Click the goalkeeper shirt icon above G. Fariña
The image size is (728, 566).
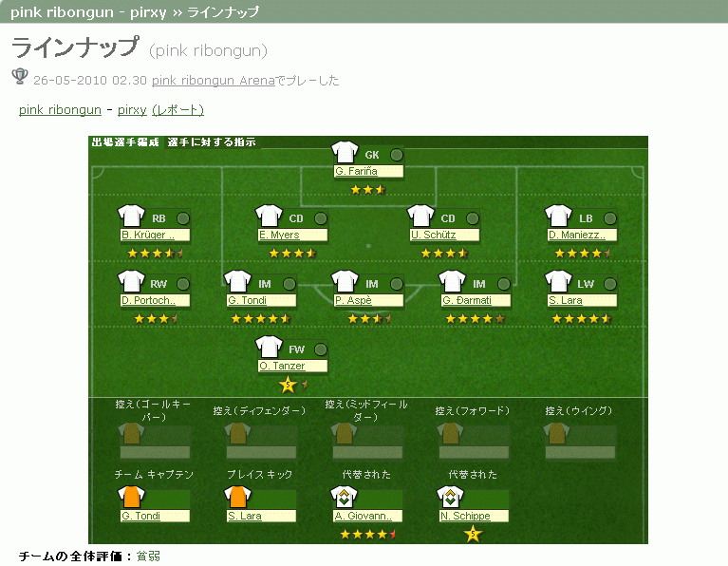pyautogui.click(x=345, y=153)
